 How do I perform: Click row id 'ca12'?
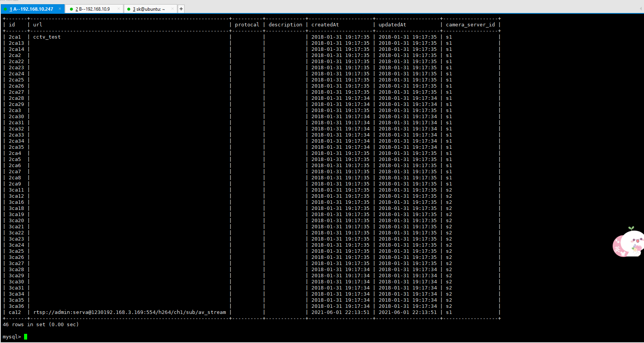pyautogui.click(x=15, y=312)
